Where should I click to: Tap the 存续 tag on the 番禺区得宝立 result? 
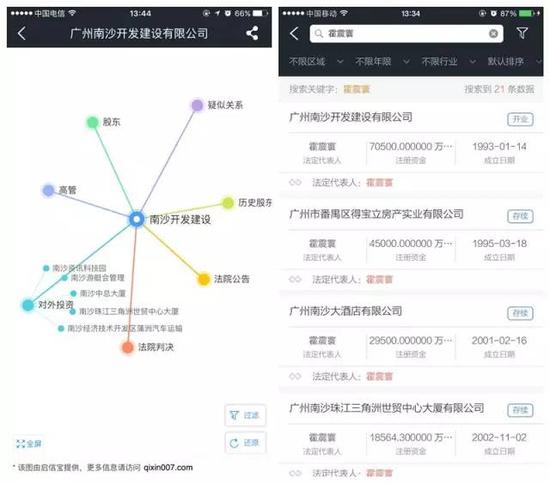pyautogui.click(x=520, y=216)
